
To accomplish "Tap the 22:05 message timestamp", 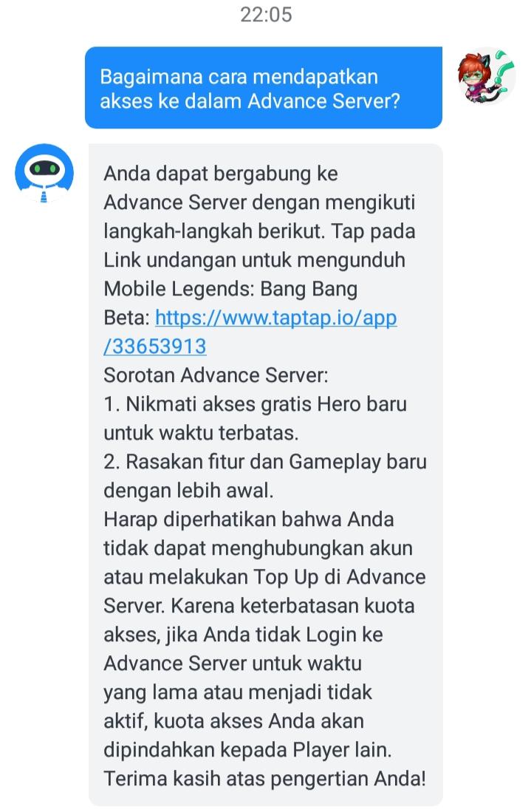I will (x=266, y=15).
